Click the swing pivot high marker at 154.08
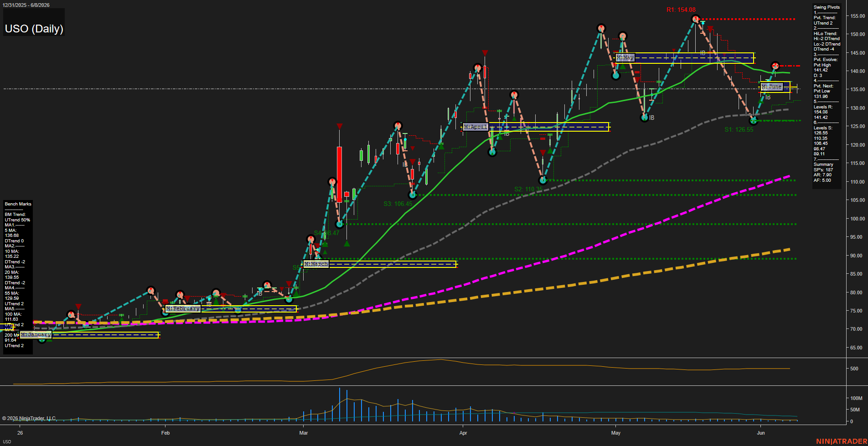 [695, 19]
